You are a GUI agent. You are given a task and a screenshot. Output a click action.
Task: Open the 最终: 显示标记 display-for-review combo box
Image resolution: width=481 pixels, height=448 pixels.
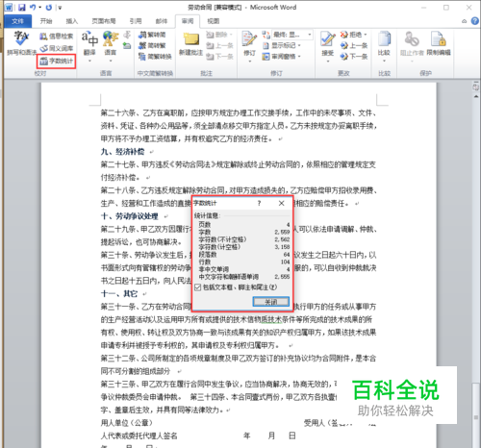click(x=292, y=35)
